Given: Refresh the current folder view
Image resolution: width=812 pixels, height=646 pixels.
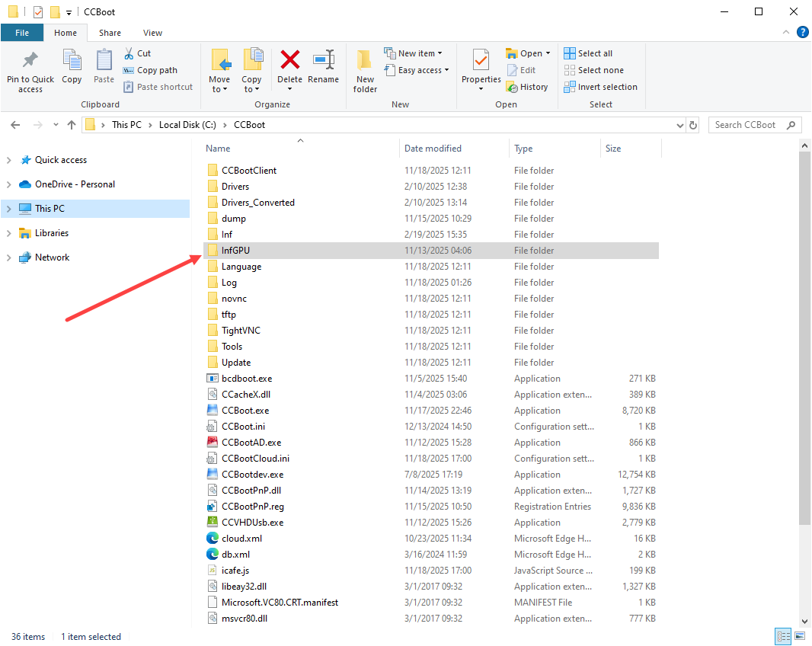Looking at the screenshot, I should [x=693, y=125].
